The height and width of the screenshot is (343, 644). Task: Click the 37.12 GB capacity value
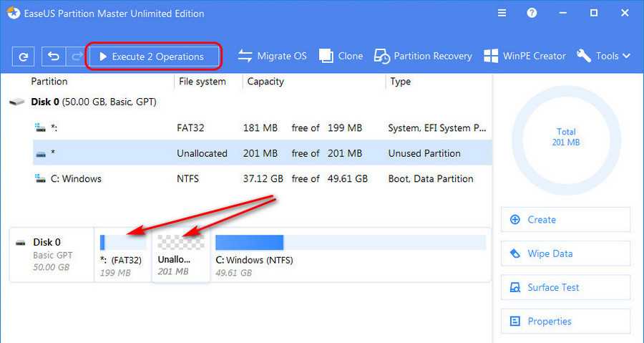(263, 179)
